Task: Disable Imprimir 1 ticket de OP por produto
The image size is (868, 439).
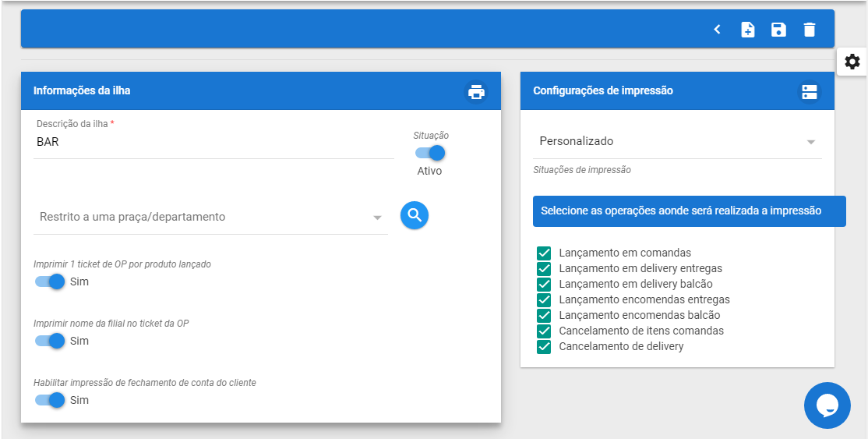Action: point(50,281)
